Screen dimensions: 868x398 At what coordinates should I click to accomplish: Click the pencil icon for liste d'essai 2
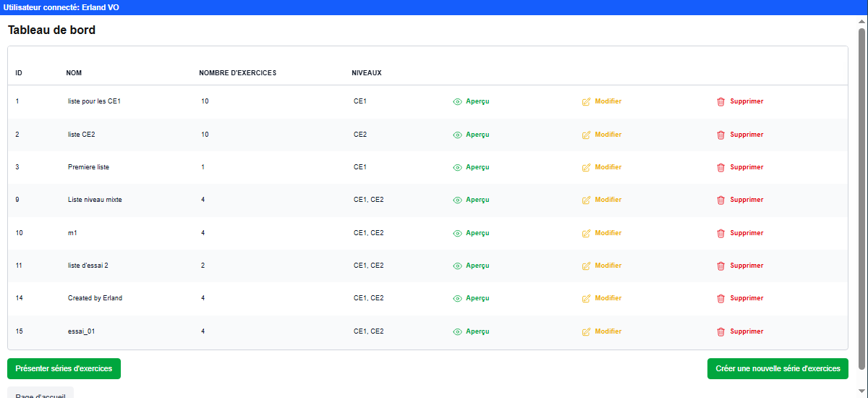tap(587, 266)
